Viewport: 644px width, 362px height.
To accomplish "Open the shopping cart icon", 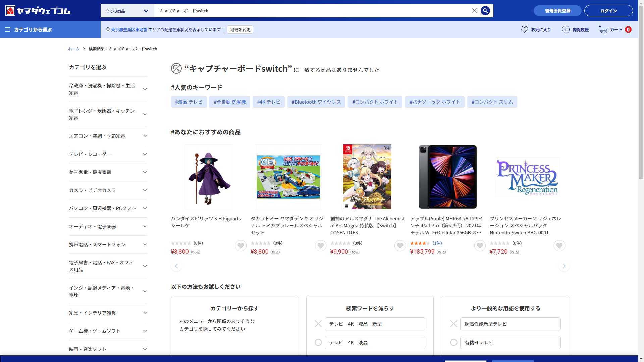I will [x=603, y=29].
